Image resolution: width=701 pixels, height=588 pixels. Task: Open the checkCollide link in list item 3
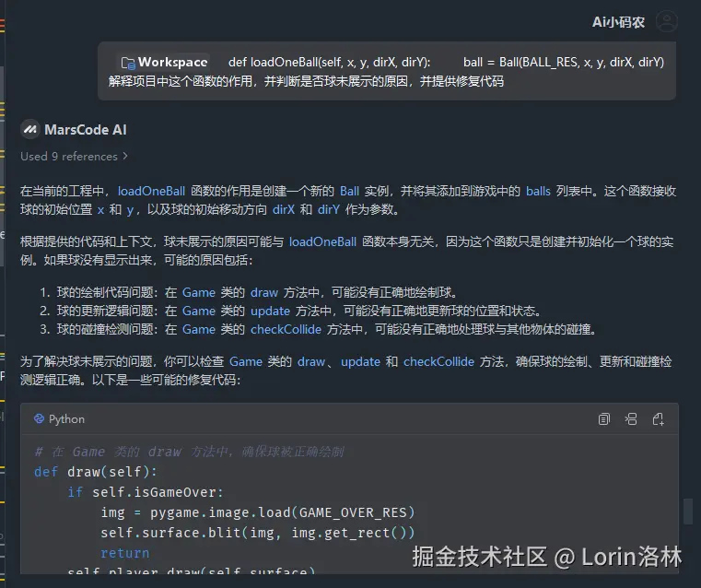pyautogui.click(x=286, y=330)
